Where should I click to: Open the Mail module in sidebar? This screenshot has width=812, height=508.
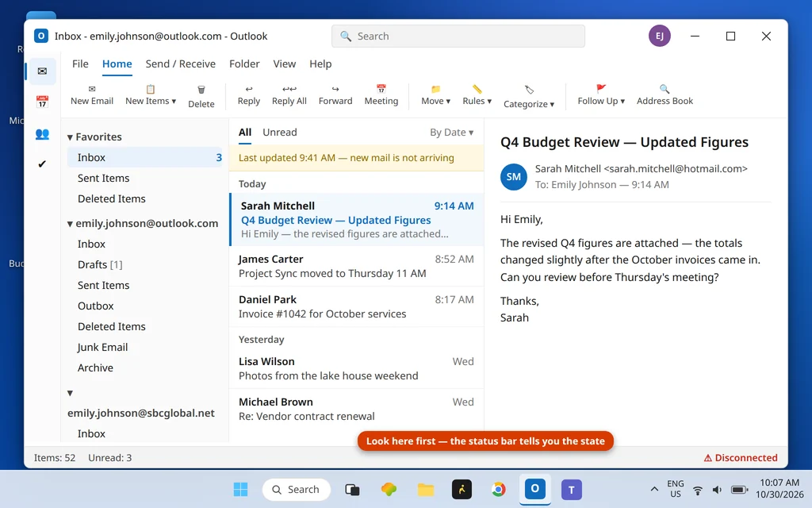point(43,71)
